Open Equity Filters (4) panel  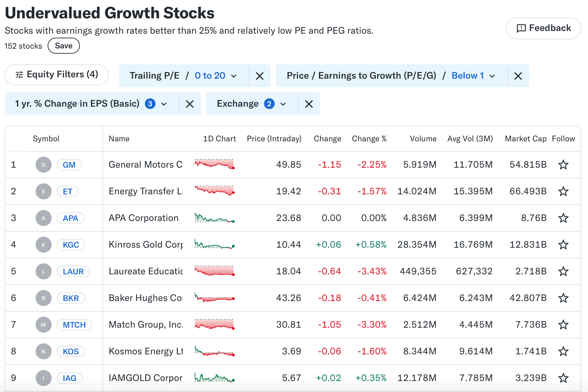pyautogui.click(x=57, y=74)
